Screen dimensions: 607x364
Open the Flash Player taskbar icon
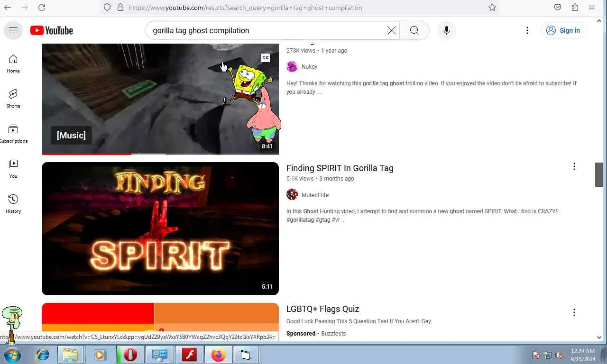coord(189,355)
